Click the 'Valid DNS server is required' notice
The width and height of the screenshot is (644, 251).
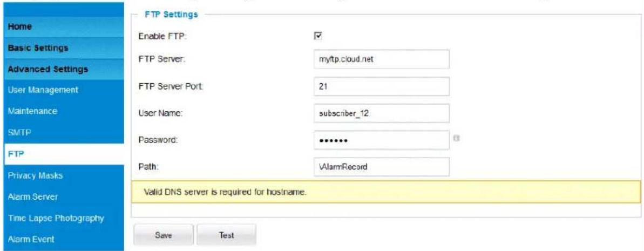point(387,192)
